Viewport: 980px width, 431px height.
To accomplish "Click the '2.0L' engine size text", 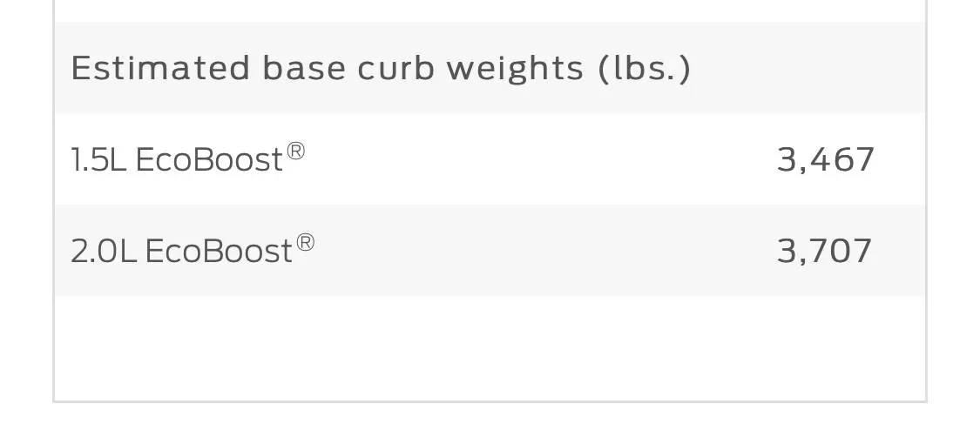I will pos(104,252).
